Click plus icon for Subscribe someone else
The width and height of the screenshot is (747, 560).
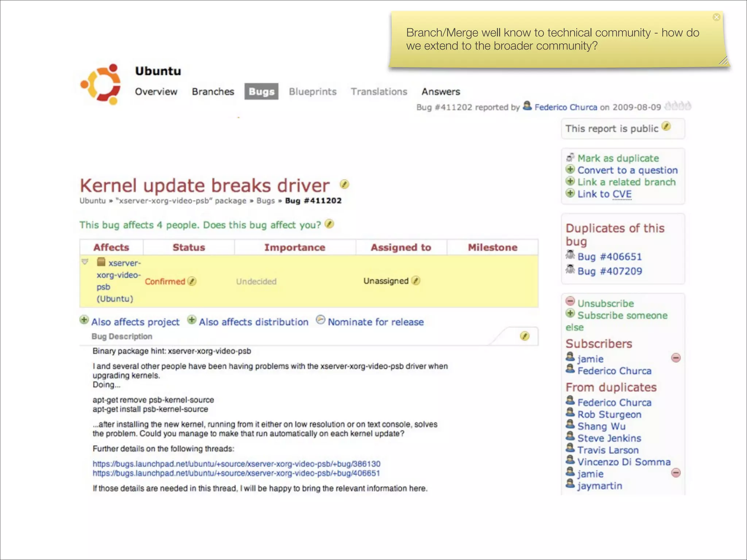570,313
